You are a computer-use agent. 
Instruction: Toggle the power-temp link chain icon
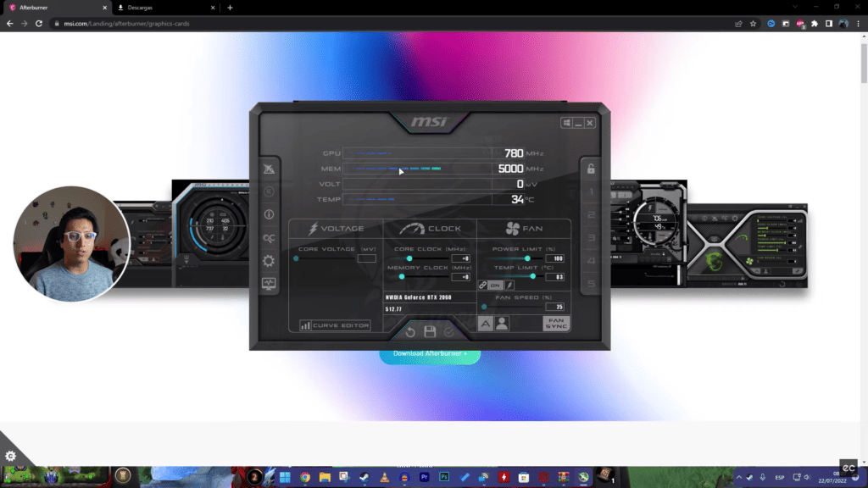[482, 286]
